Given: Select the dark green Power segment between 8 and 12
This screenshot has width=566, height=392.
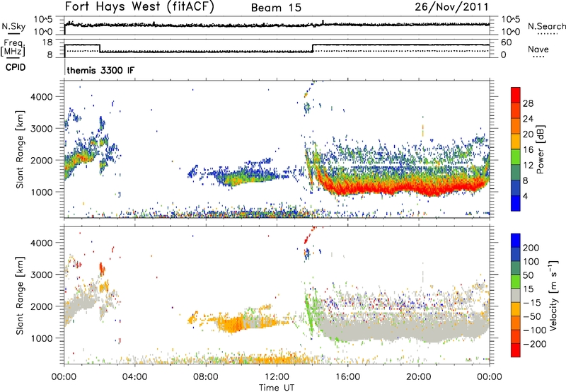Looking at the screenshot, I should (x=516, y=173).
